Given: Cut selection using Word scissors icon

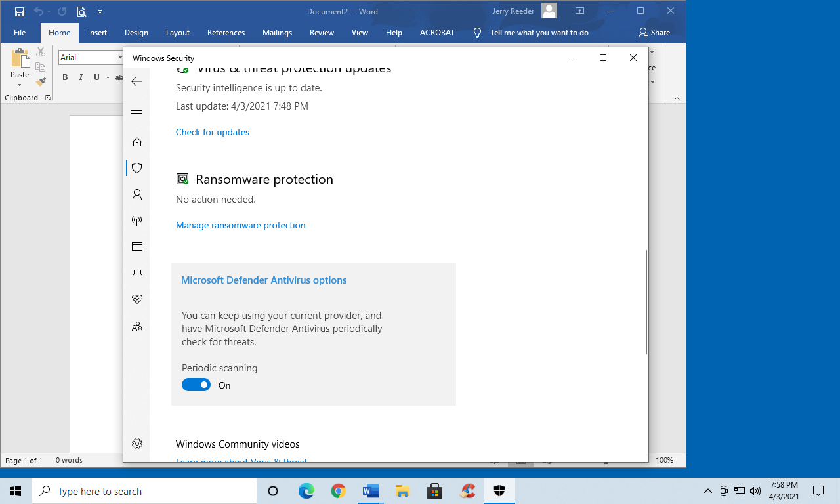Looking at the screenshot, I should [41, 52].
